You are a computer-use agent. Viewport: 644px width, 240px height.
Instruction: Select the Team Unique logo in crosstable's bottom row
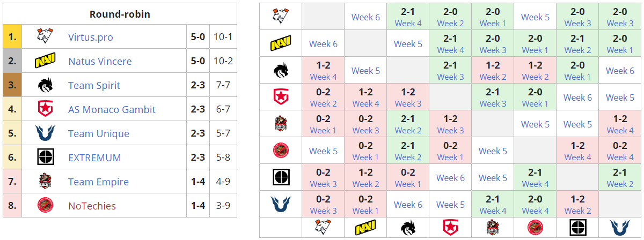click(620, 227)
